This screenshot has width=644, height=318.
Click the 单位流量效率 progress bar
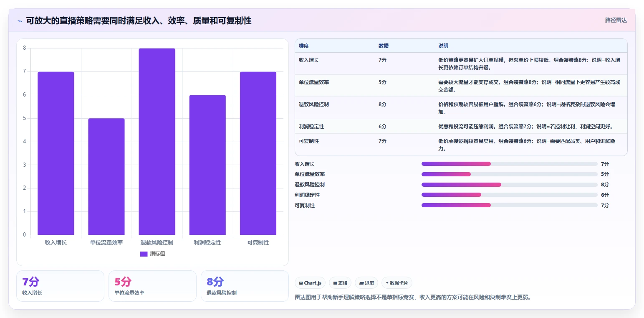click(510, 174)
